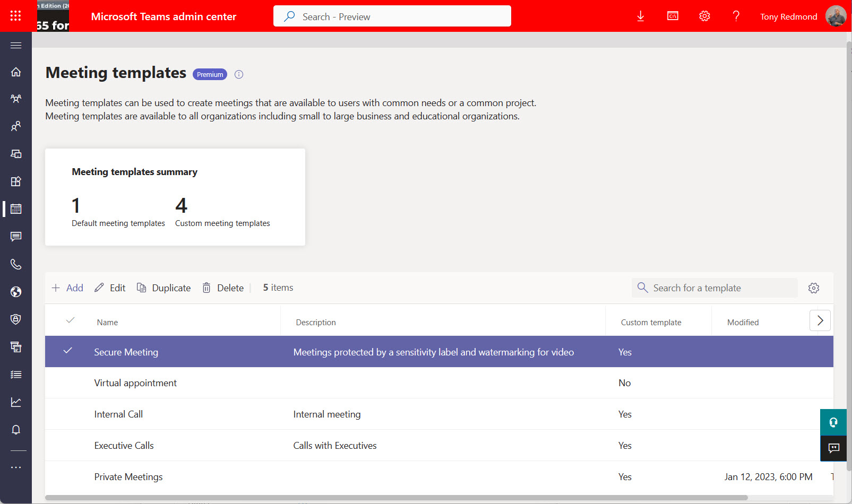Click Add to create a template
The width and height of the screenshot is (852, 504).
[x=67, y=288]
